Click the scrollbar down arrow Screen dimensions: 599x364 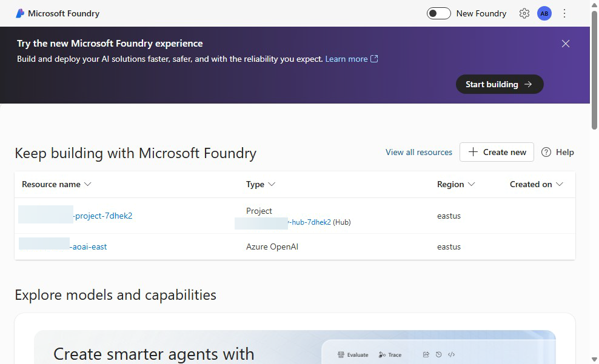(594, 359)
